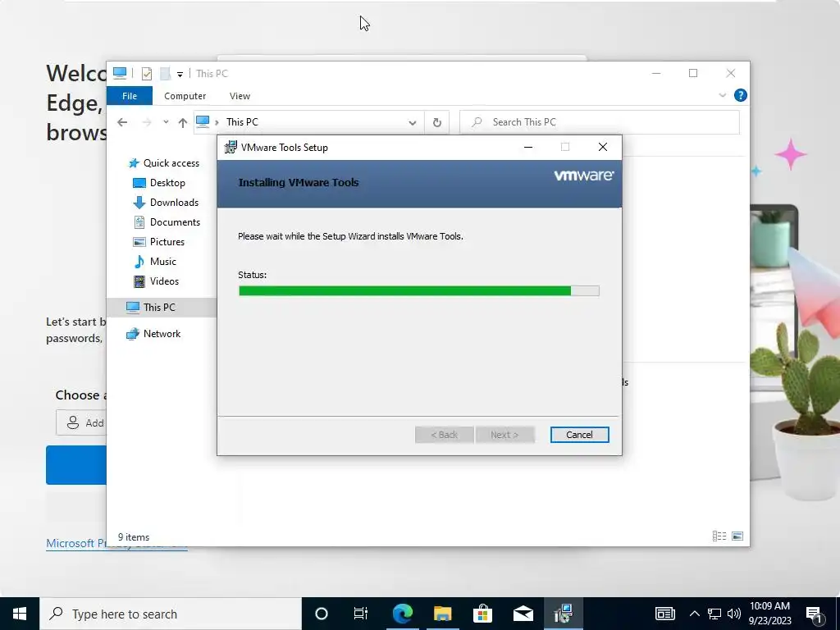Viewport: 840px width, 630px height.
Task: Open network status tray icon
Action: point(714,614)
